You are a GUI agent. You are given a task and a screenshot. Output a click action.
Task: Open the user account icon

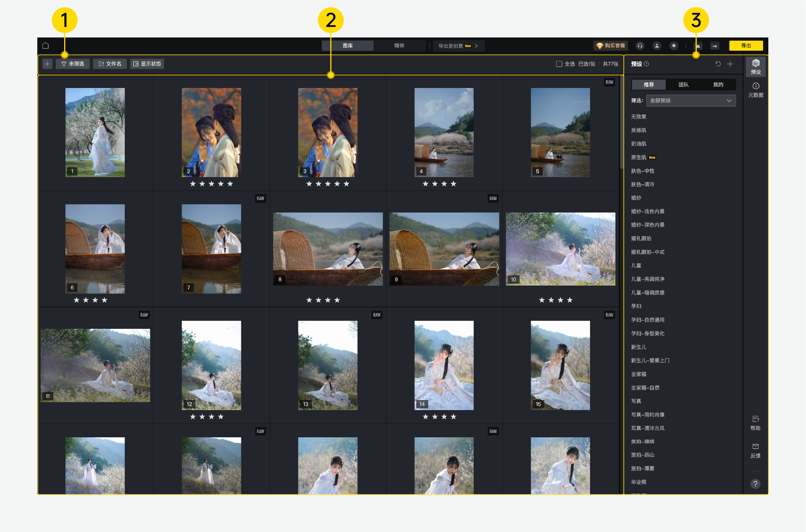click(657, 45)
